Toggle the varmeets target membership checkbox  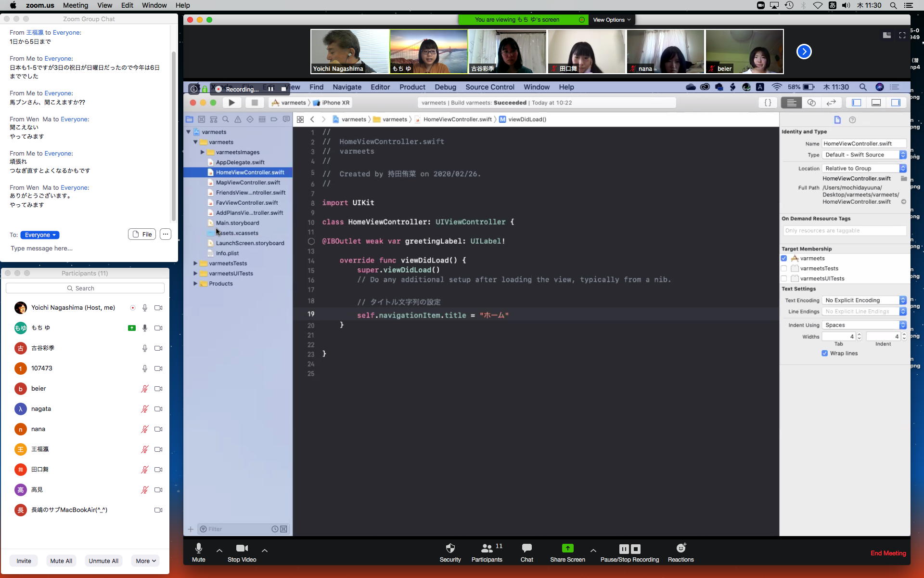[x=784, y=258]
